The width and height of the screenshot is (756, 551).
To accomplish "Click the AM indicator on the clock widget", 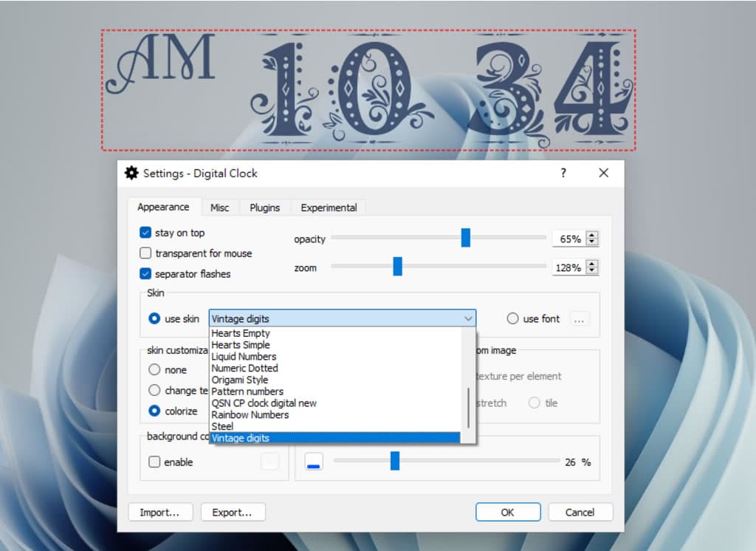I will pos(160,62).
